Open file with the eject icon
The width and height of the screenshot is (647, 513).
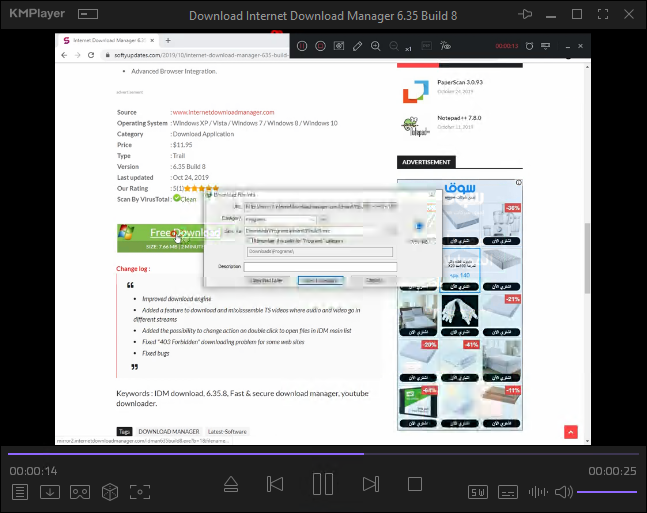click(231, 484)
